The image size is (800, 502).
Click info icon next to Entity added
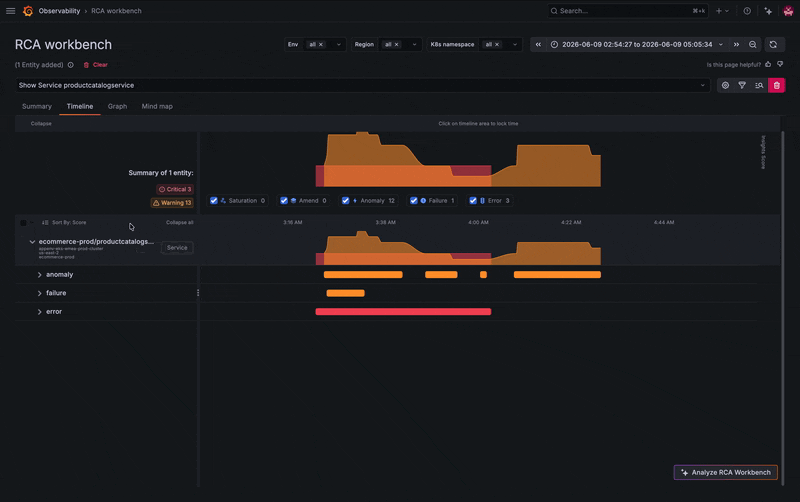click(x=71, y=65)
